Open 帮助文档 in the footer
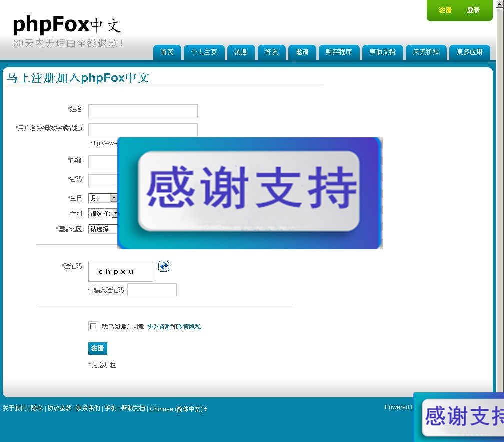 pyautogui.click(x=133, y=408)
